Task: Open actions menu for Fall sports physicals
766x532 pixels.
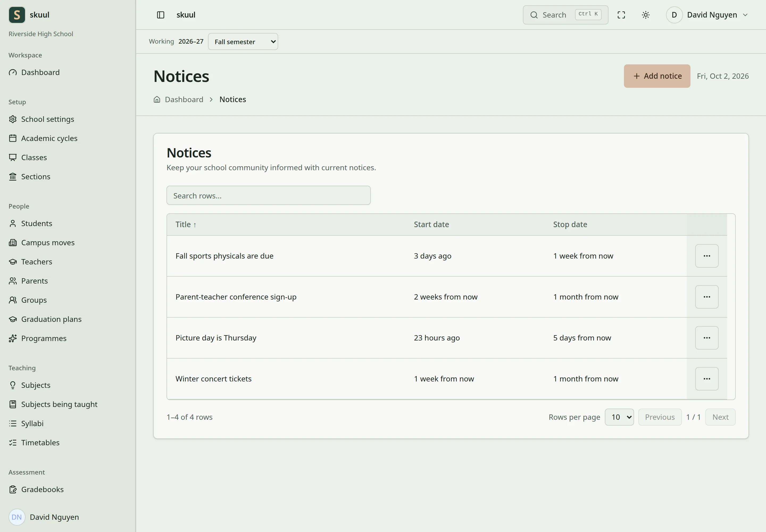Action: pyautogui.click(x=707, y=256)
